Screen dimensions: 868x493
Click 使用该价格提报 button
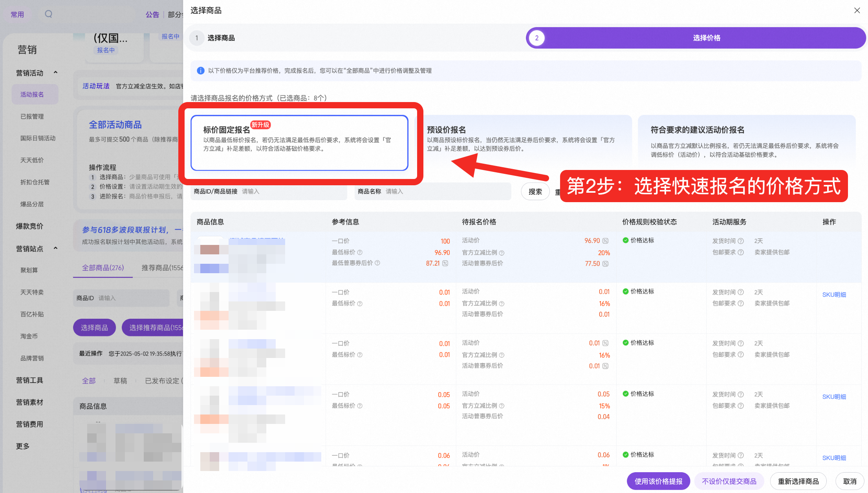pyautogui.click(x=658, y=481)
